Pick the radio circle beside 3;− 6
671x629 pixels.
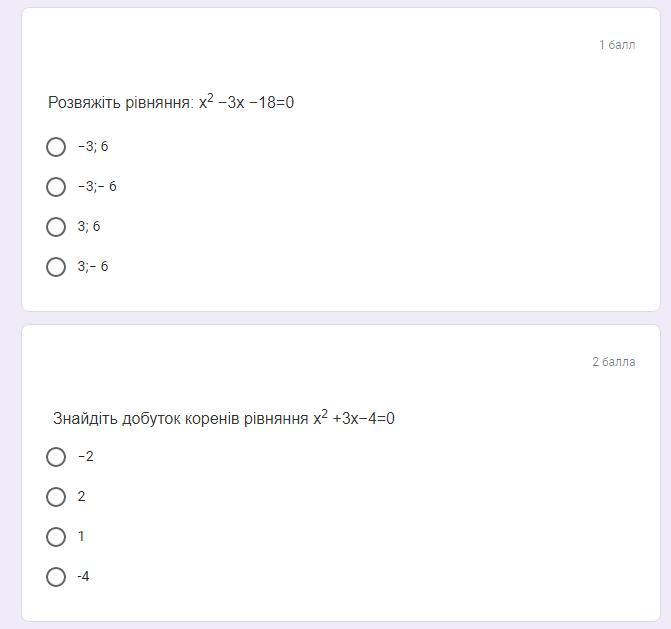tap(56, 267)
